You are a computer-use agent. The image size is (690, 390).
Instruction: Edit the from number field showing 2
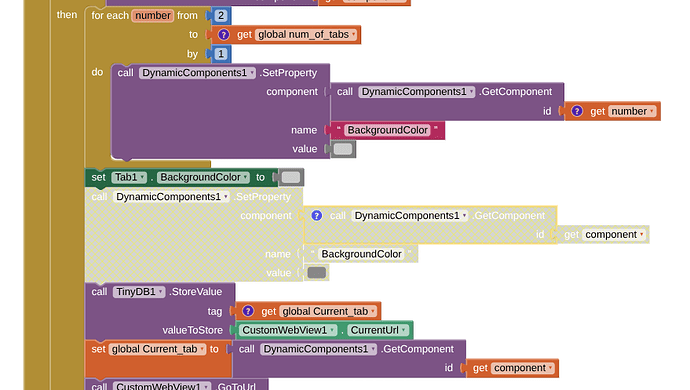coord(221,15)
